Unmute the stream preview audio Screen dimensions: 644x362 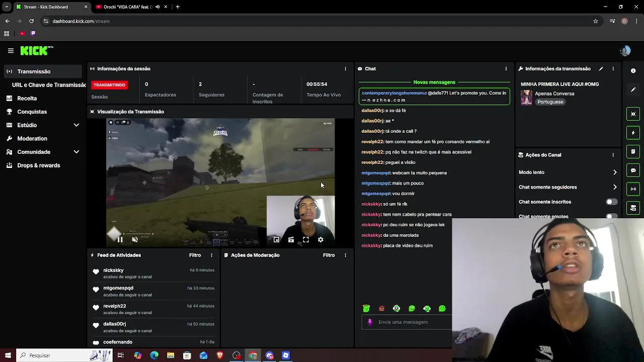pyautogui.click(x=135, y=240)
